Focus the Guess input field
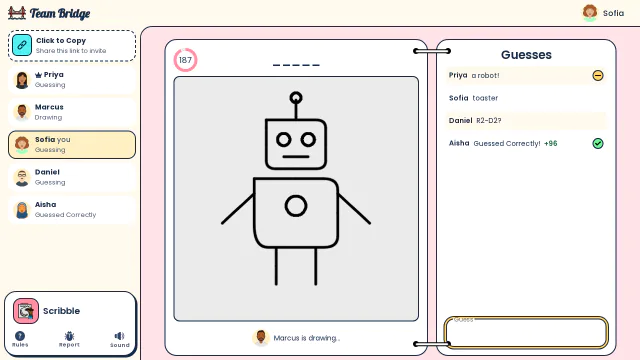This screenshot has width=640, height=360. [526, 332]
